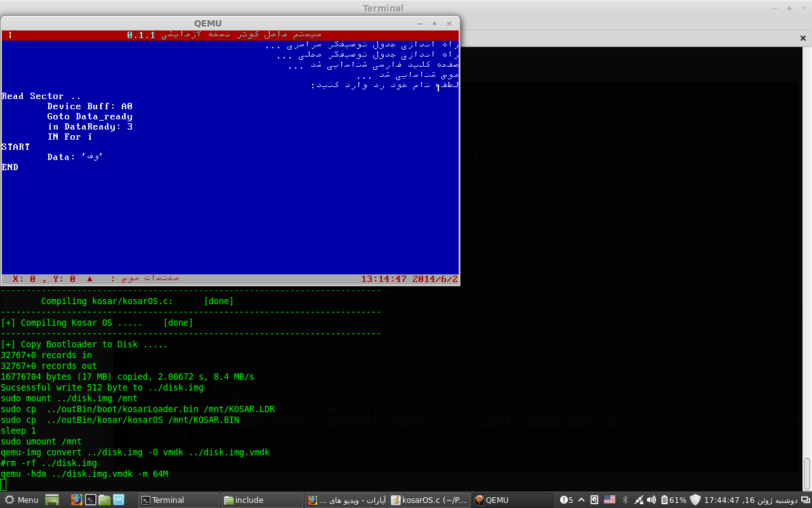
Task: Open the Firefox launcher in the panel
Action: tap(77, 500)
